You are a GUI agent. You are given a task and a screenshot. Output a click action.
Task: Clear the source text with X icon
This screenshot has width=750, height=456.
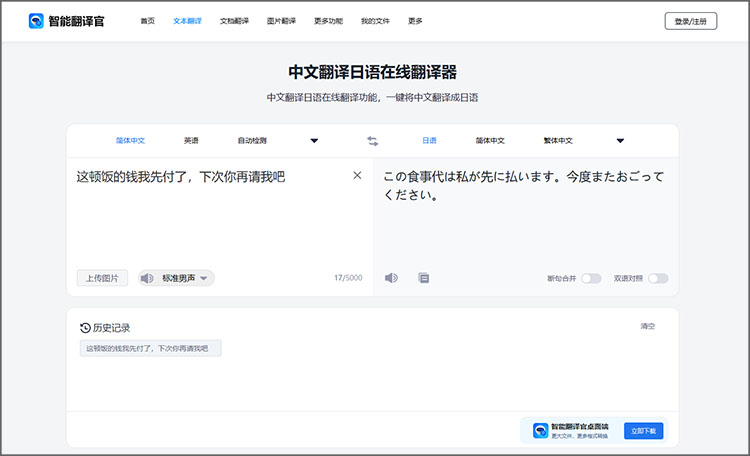(x=357, y=176)
